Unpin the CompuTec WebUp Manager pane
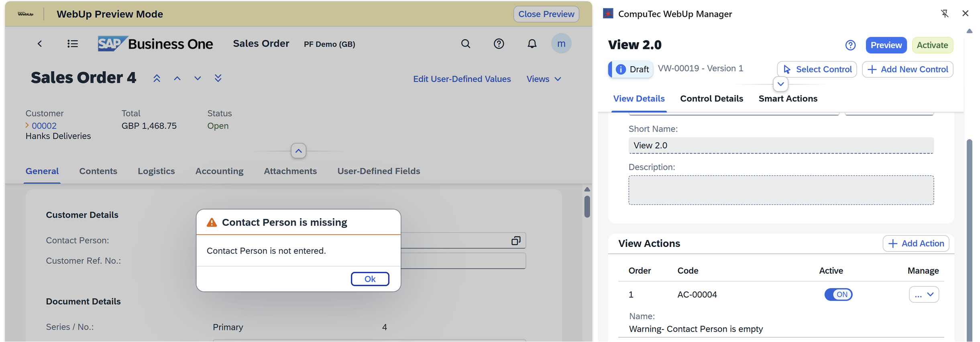Image resolution: width=980 pixels, height=342 pixels. 945,14
